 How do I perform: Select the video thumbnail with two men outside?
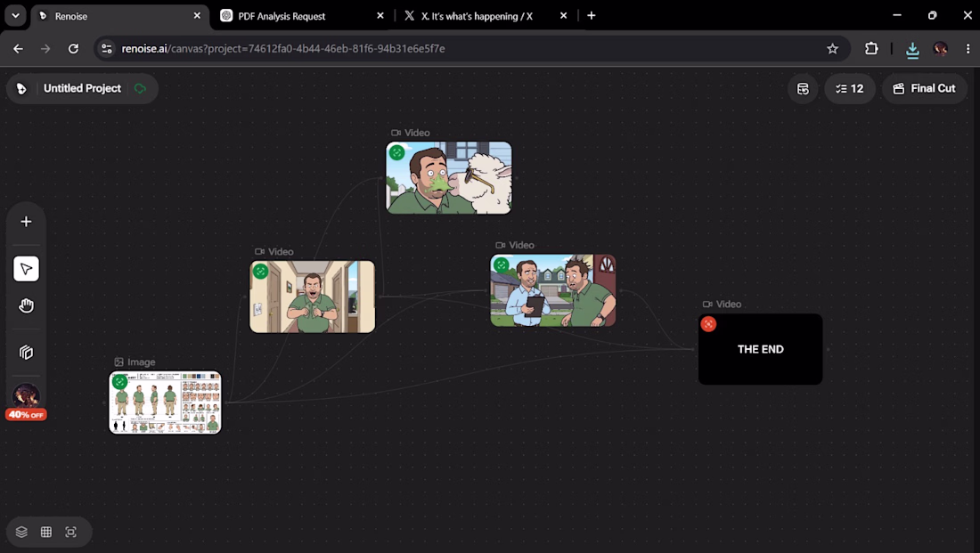(x=553, y=290)
